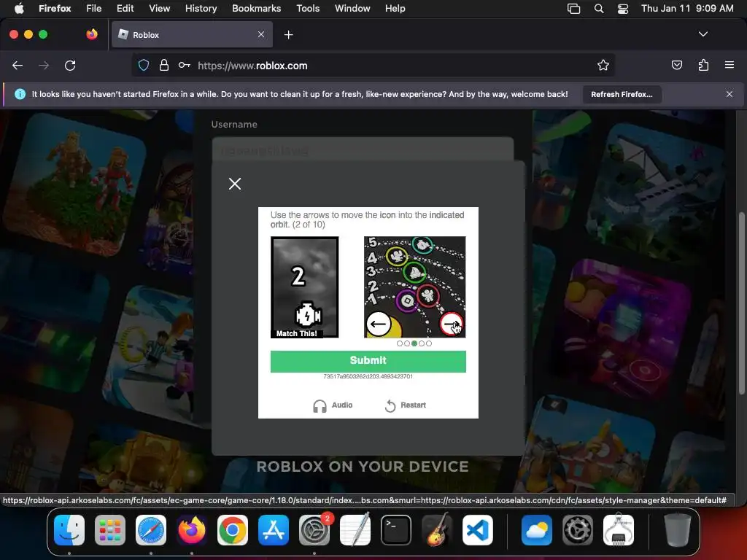Image resolution: width=747 pixels, height=560 pixels.
Task: Open the Bookmarks menu
Action: (x=256, y=9)
